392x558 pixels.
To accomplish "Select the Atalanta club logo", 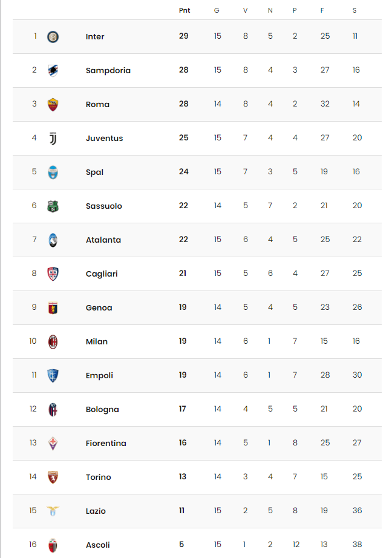I will pyautogui.click(x=53, y=240).
